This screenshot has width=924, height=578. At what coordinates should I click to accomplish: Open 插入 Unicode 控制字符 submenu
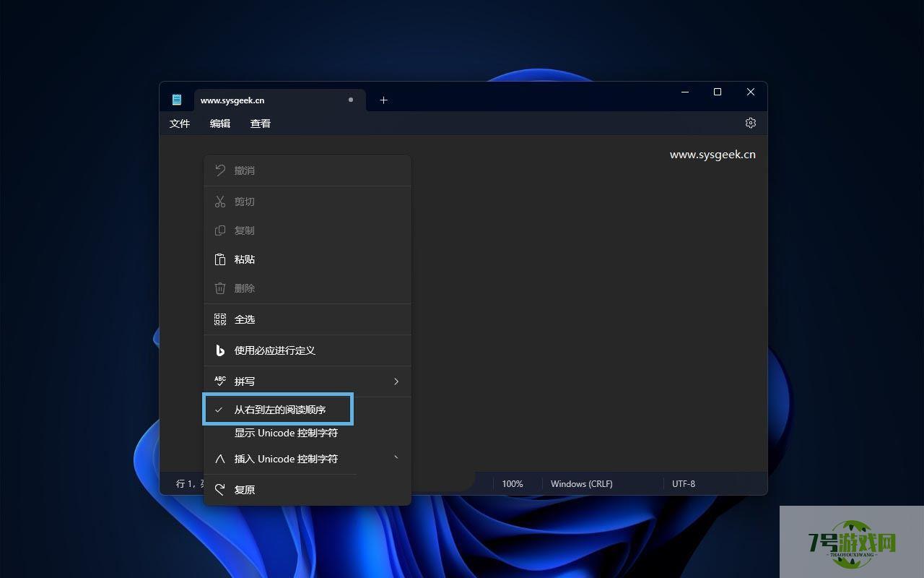click(x=308, y=459)
